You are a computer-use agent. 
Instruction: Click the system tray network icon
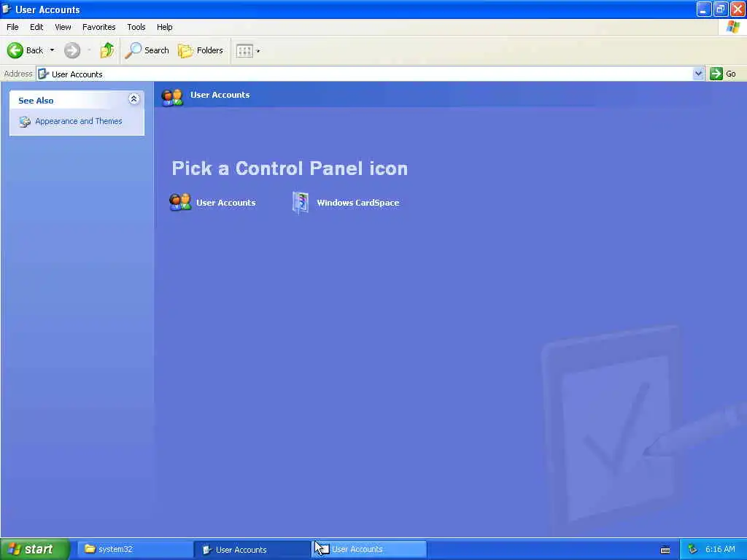pos(692,550)
